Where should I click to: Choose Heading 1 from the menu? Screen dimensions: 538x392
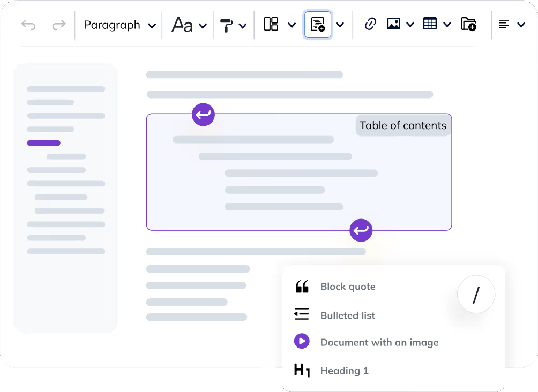pyautogui.click(x=344, y=371)
